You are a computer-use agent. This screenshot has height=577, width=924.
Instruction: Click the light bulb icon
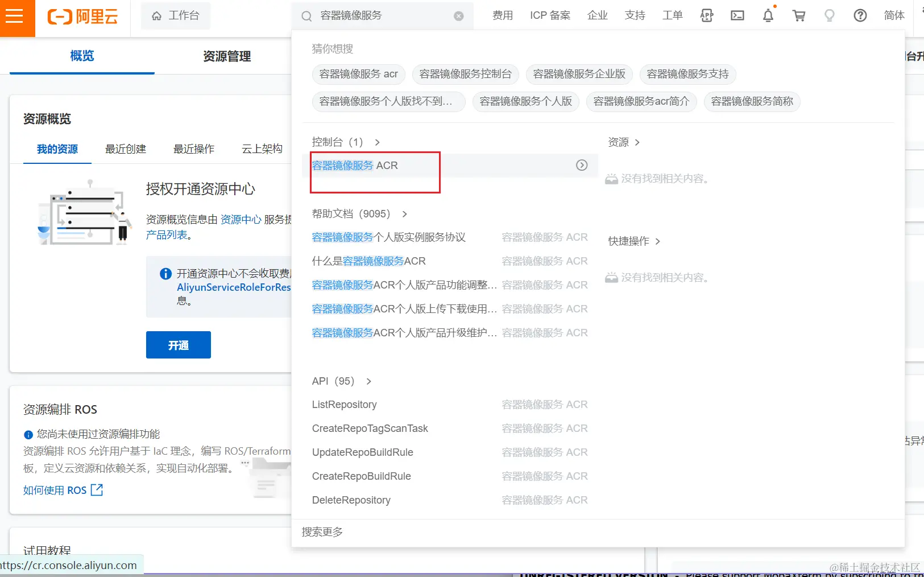click(x=830, y=16)
